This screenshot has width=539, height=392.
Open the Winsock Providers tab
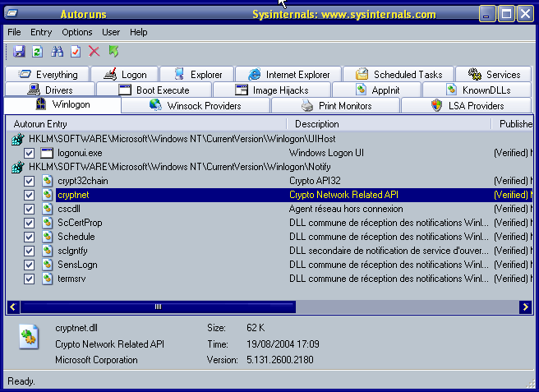196,105
